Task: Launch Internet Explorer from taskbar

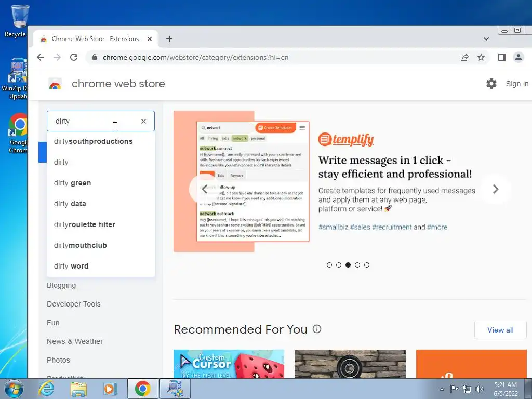Action: click(46, 389)
